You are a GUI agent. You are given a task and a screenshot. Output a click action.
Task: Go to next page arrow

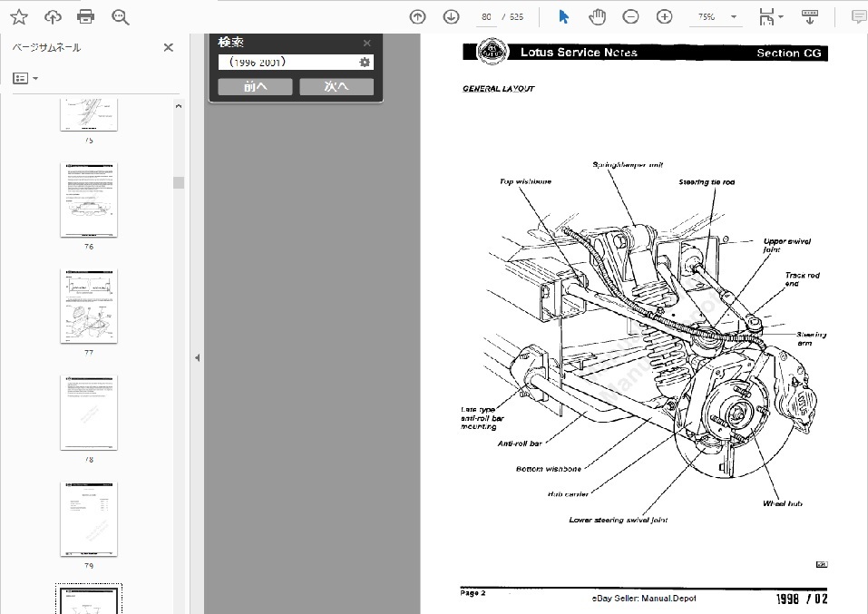pyautogui.click(x=451, y=16)
